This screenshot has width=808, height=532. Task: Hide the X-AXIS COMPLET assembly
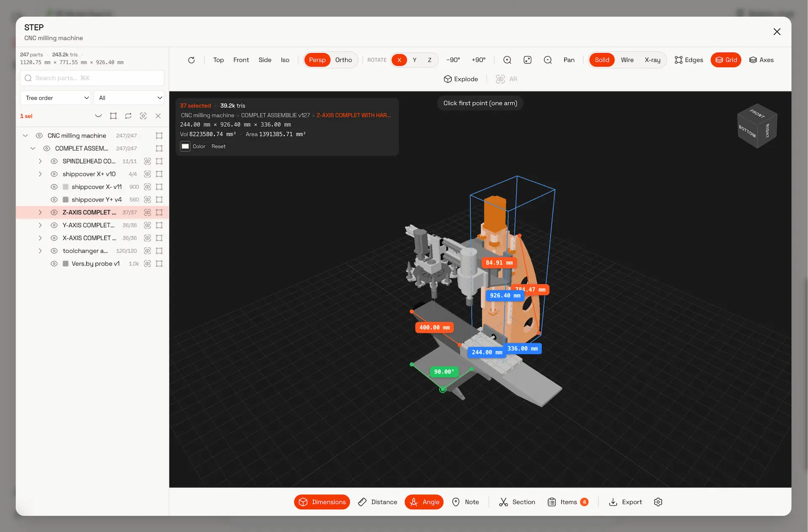pos(54,238)
